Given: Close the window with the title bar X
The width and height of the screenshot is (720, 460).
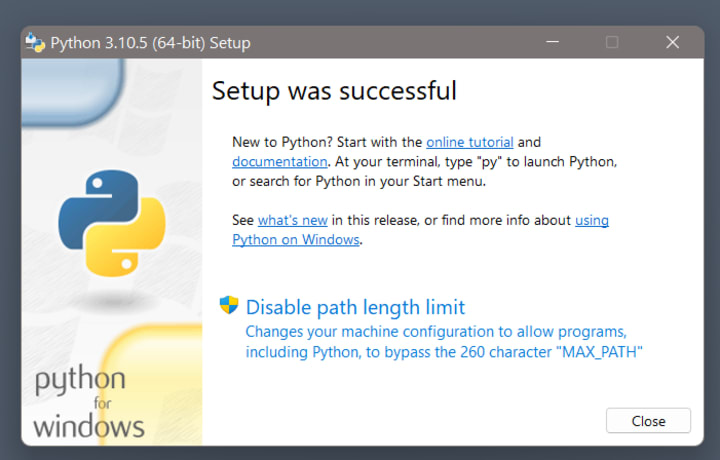Looking at the screenshot, I should 672,43.
